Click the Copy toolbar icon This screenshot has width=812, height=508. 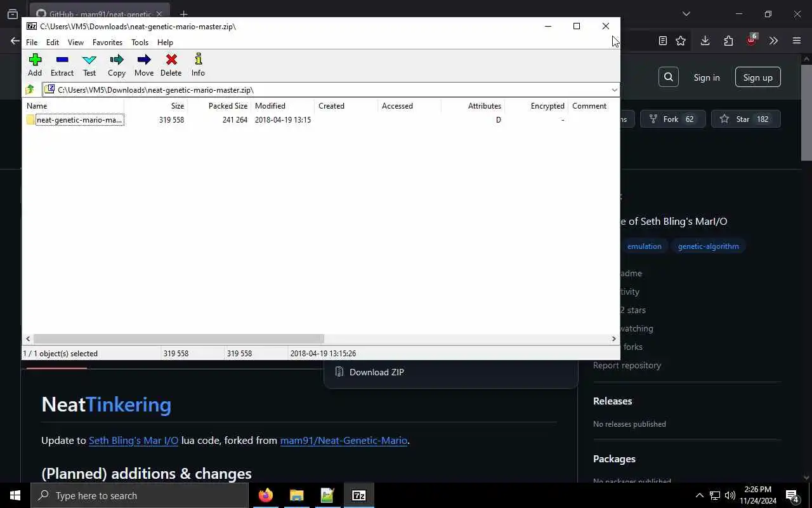pyautogui.click(x=117, y=60)
